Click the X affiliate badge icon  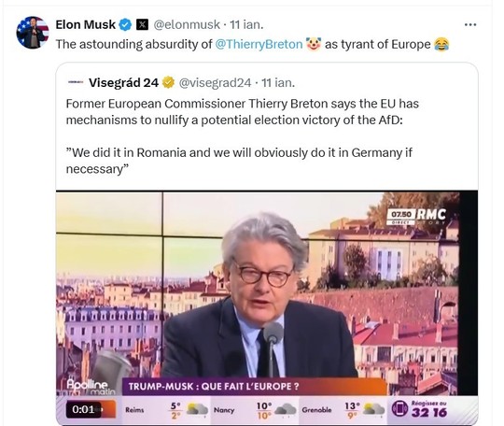click(143, 24)
